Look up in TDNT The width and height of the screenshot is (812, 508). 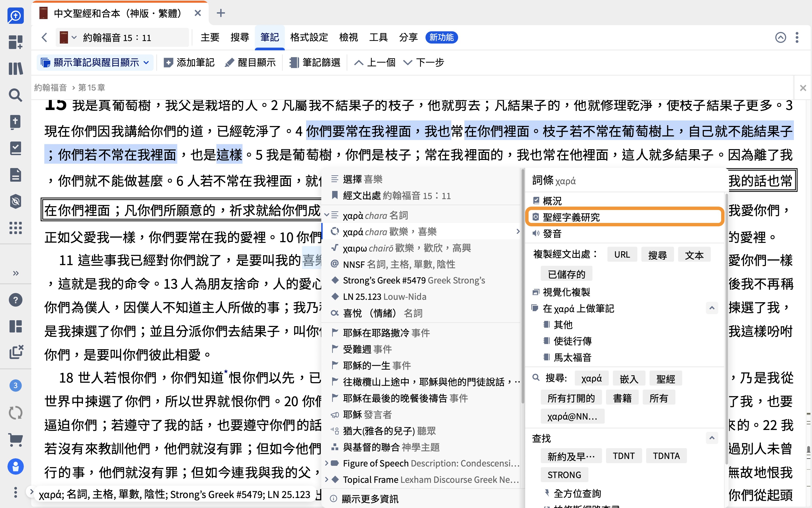pyautogui.click(x=623, y=456)
